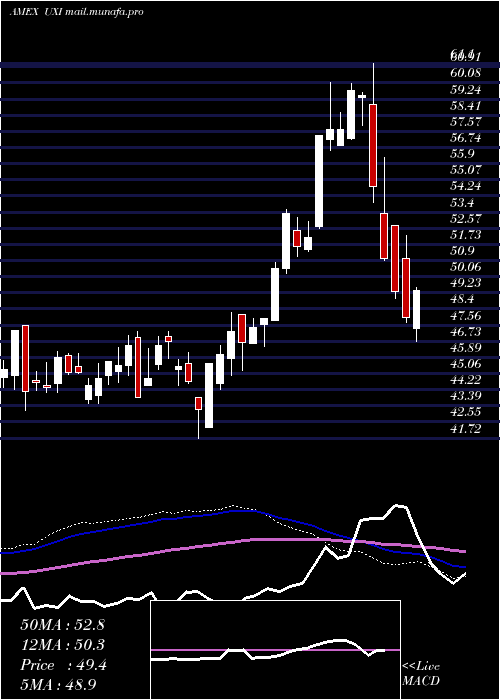This screenshot has height=700, width=500.
Task: Click the 45.06 price axis label
Action: 466,364
